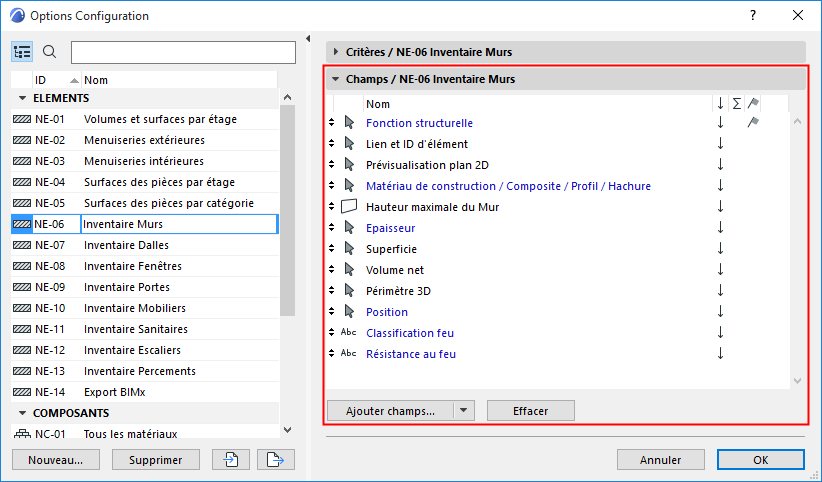822x482 pixels.
Task: Click the flag icon on Fonction structurelle row
Action: click(x=753, y=123)
